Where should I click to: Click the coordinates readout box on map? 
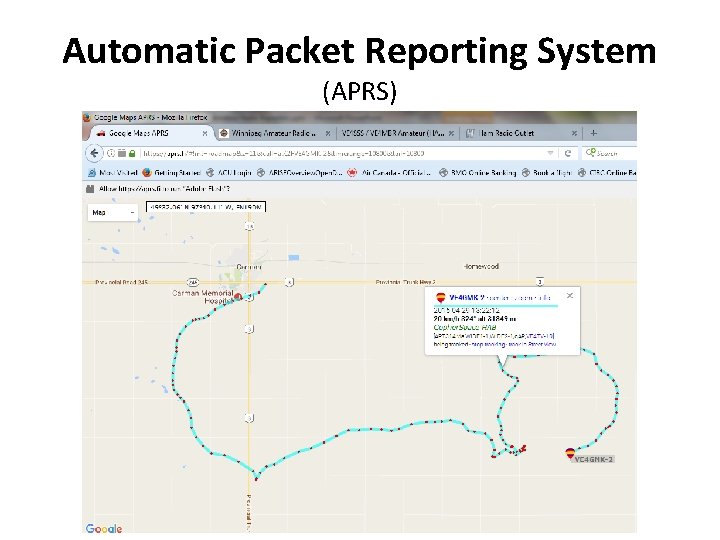pyautogui.click(x=206, y=207)
